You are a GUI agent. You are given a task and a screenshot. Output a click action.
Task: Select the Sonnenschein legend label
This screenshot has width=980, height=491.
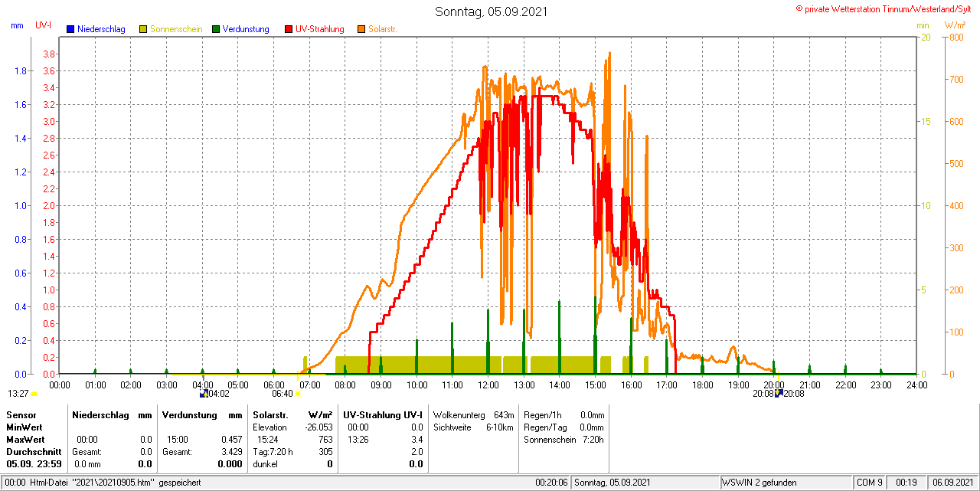tap(176, 29)
